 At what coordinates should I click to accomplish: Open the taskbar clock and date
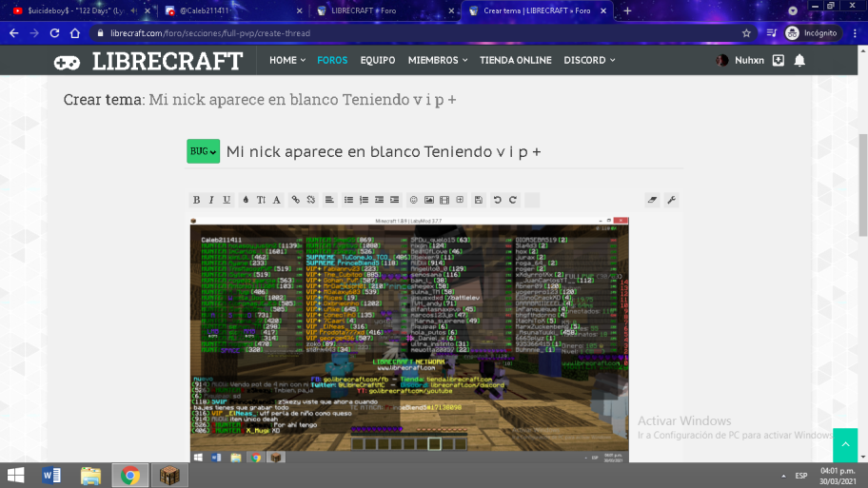point(837,476)
